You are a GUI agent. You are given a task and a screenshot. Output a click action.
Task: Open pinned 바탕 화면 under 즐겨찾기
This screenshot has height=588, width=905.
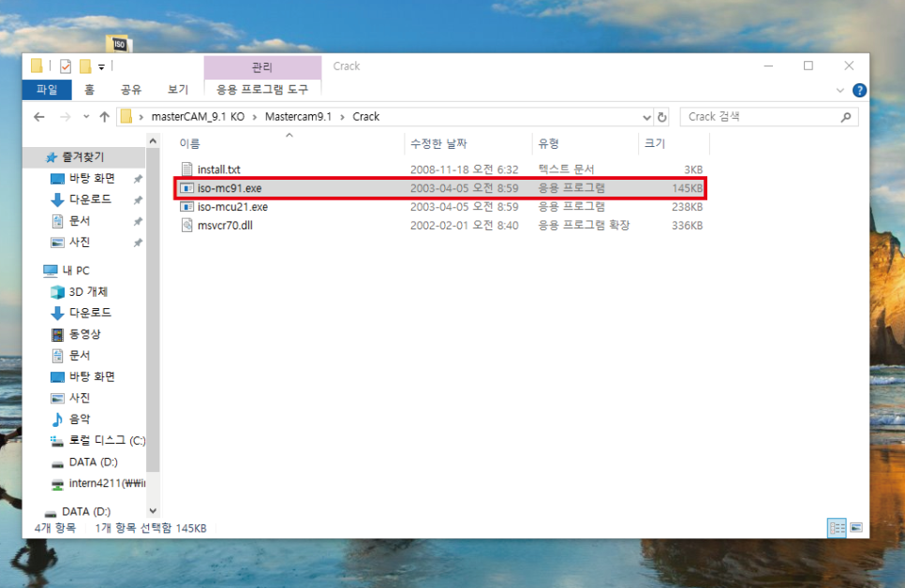point(92,178)
